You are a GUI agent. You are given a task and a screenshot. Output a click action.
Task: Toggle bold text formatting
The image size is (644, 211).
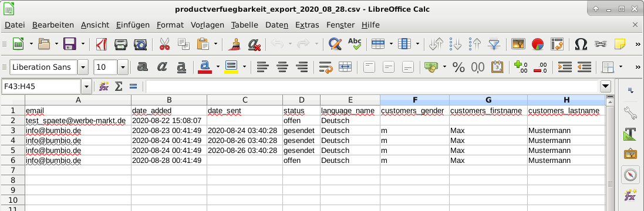142,67
